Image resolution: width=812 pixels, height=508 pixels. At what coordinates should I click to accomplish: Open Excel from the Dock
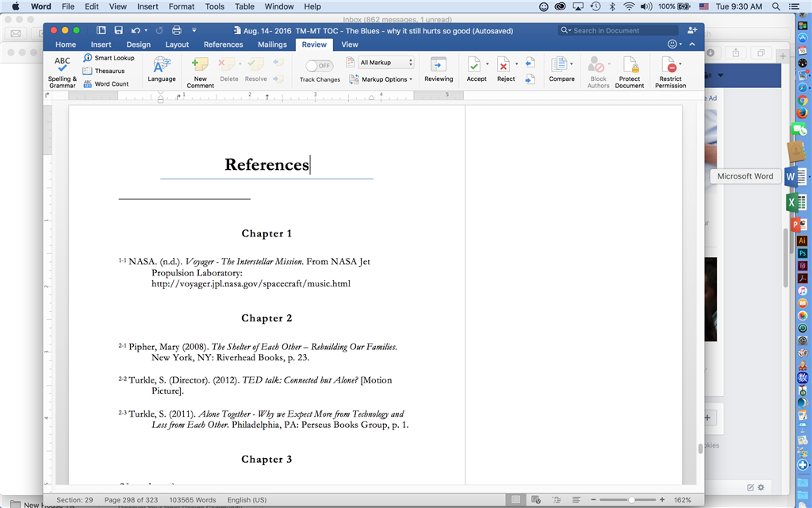(x=795, y=202)
